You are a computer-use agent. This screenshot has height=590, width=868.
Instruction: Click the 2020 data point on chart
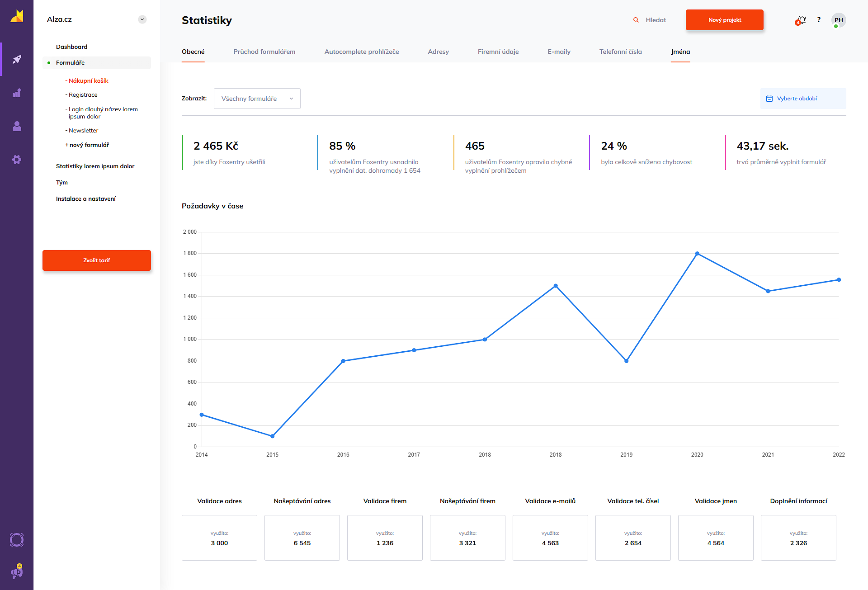tap(697, 254)
